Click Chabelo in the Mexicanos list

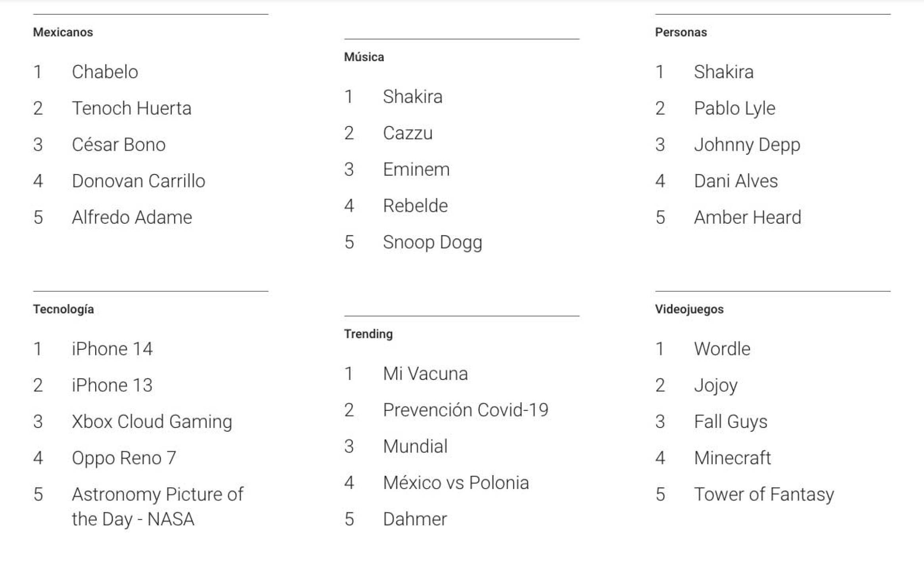pyautogui.click(x=105, y=72)
